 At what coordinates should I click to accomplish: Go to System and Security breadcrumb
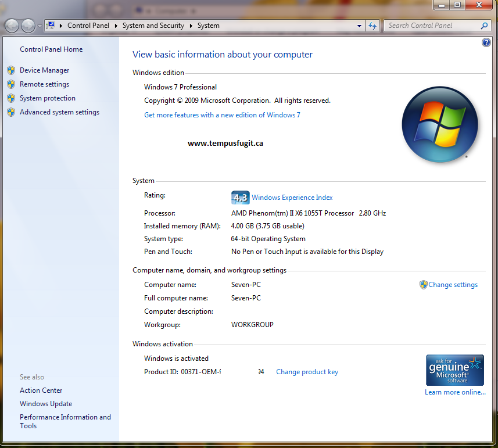click(153, 26)
